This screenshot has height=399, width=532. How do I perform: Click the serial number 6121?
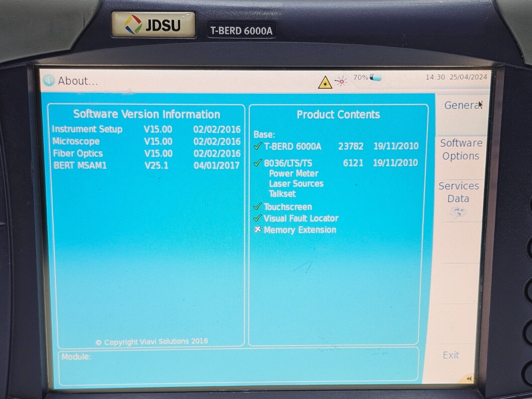point(353,163)
